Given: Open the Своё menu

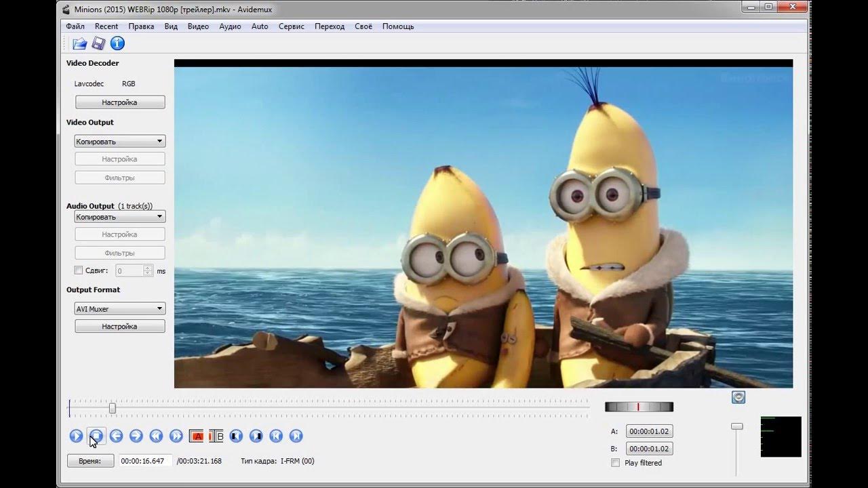Looking at the screenshot, I should (363, 26).
